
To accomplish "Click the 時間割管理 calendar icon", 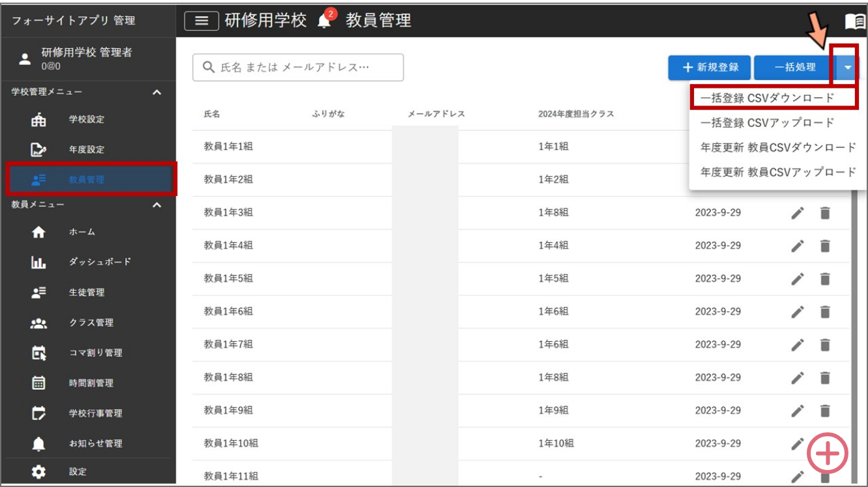I will 39,383.
